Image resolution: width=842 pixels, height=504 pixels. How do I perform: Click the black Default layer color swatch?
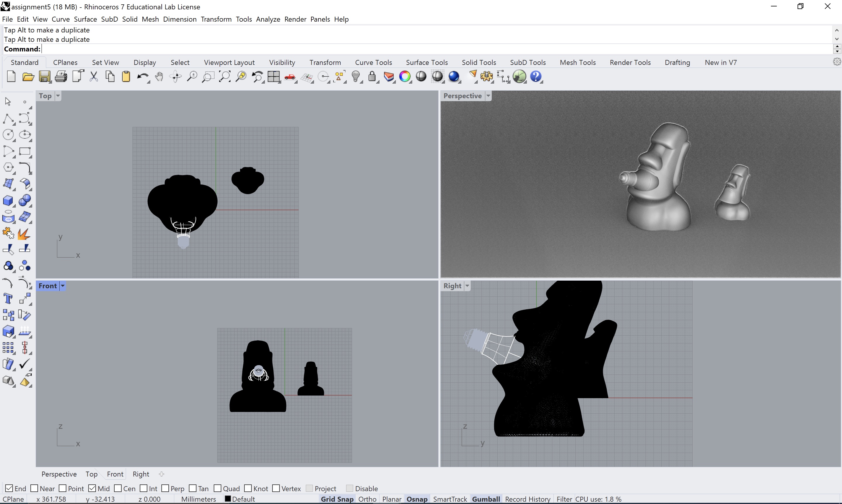click(x=227, y=498)
